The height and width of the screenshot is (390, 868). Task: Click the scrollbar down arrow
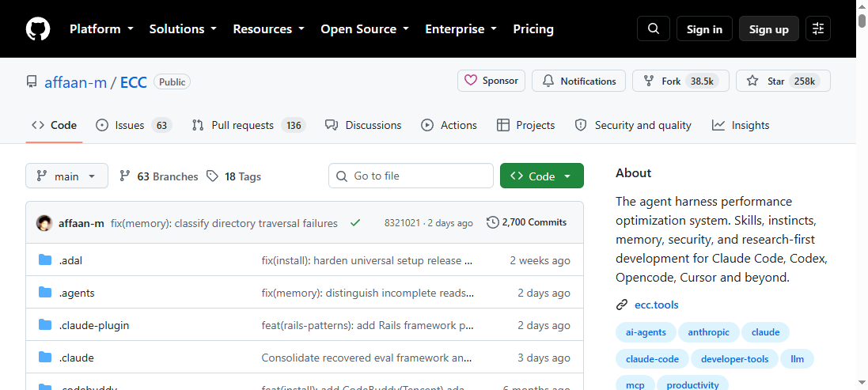point(862,383)
